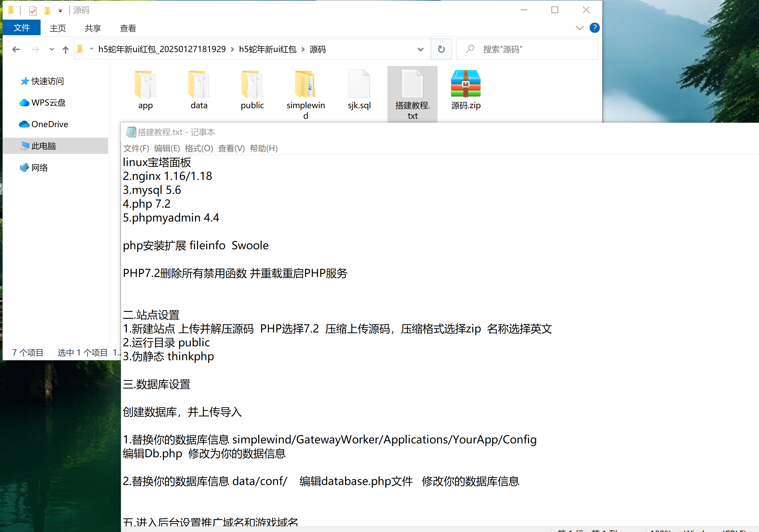Open the 主页 ribbon tab
This screenshot has width=759, height=532.
[x=58, y=28]
